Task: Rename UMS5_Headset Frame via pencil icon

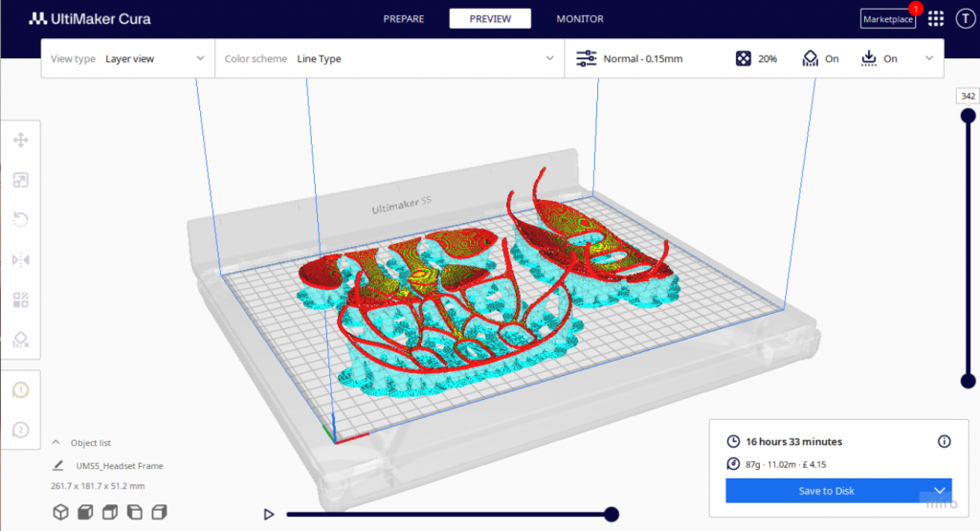Action: [58, 465]
